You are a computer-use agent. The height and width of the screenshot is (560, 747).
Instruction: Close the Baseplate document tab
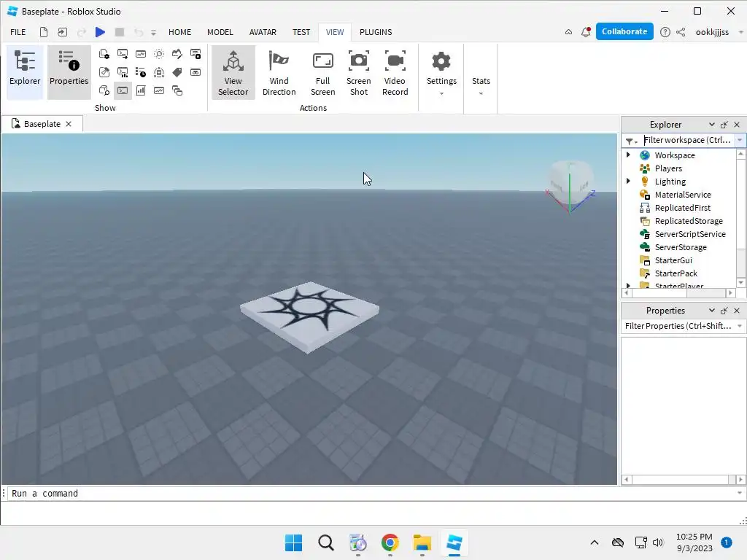[x=69, y=124]
